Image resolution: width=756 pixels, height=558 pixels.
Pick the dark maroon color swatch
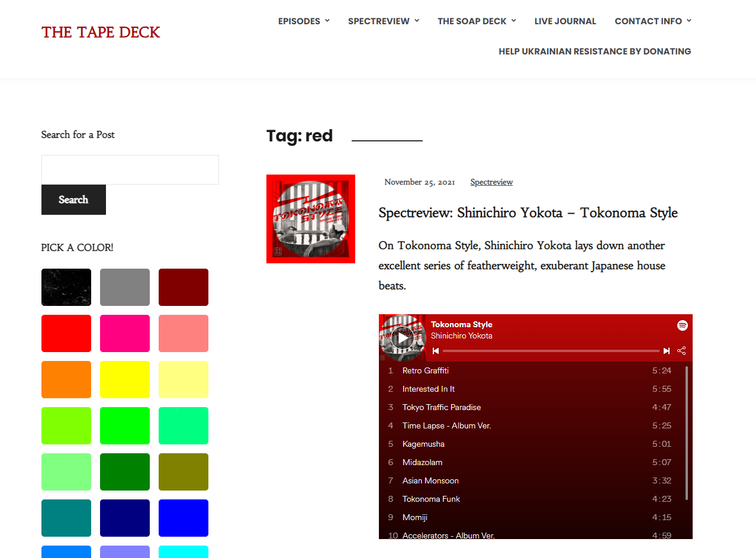[x=184, y=288]
